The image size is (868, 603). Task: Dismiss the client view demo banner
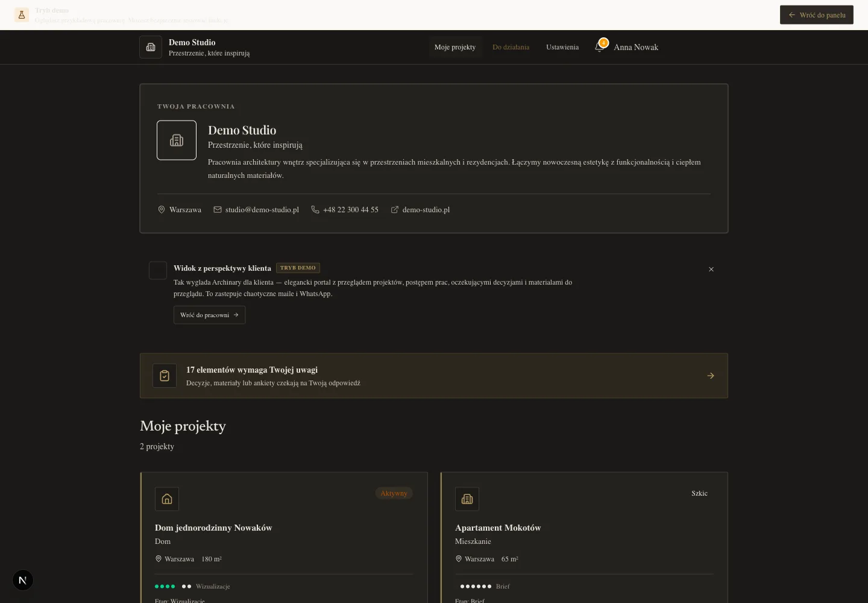711,270
